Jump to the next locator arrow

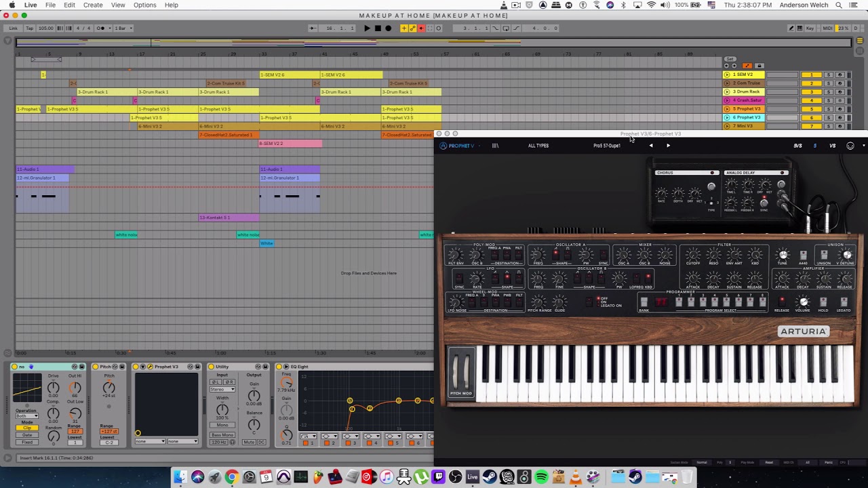pos(734,66)
